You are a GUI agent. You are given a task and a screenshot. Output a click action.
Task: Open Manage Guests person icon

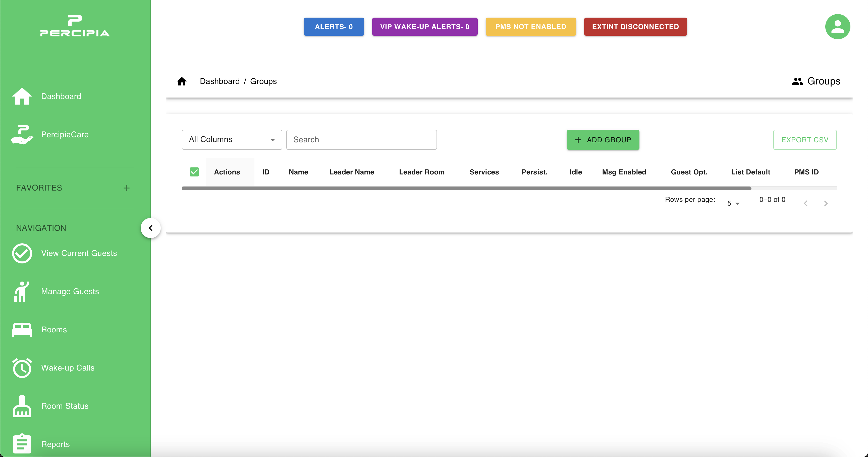click(21, 291)
